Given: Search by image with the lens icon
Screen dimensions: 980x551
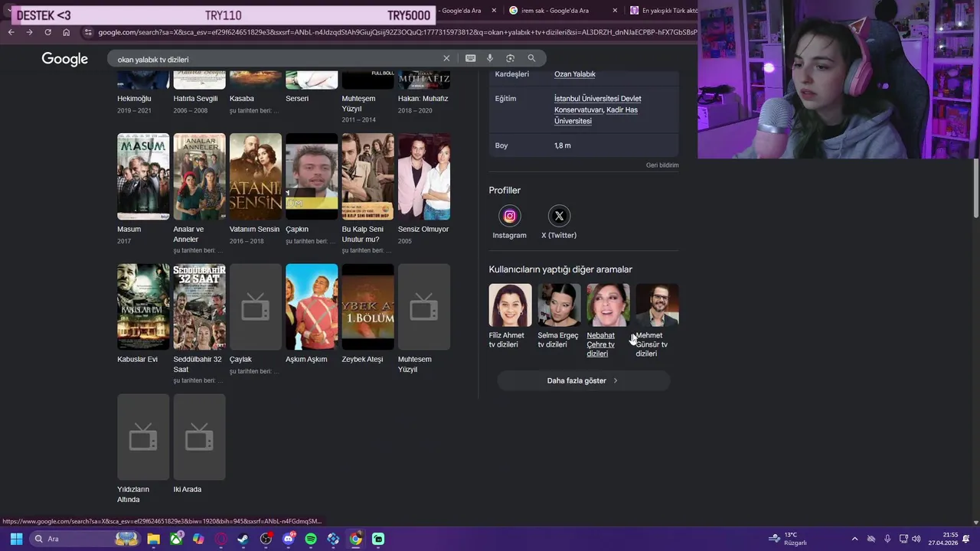Looking at the screenshot, I should pyautogui.click(x=510, y=58).
